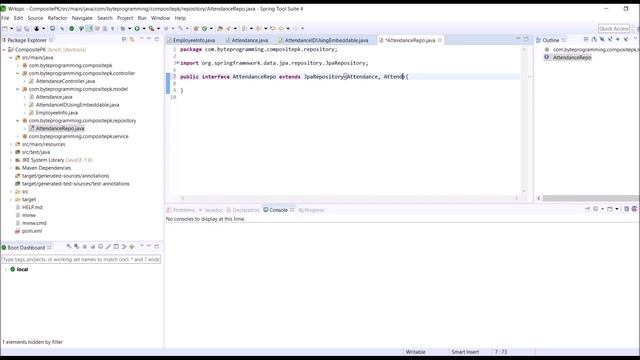This screenshot has height=360, width=640.
Task: Switch to the AttendanceIDUsingEmbeddable.java tab
Action: [x=326, y=40]
